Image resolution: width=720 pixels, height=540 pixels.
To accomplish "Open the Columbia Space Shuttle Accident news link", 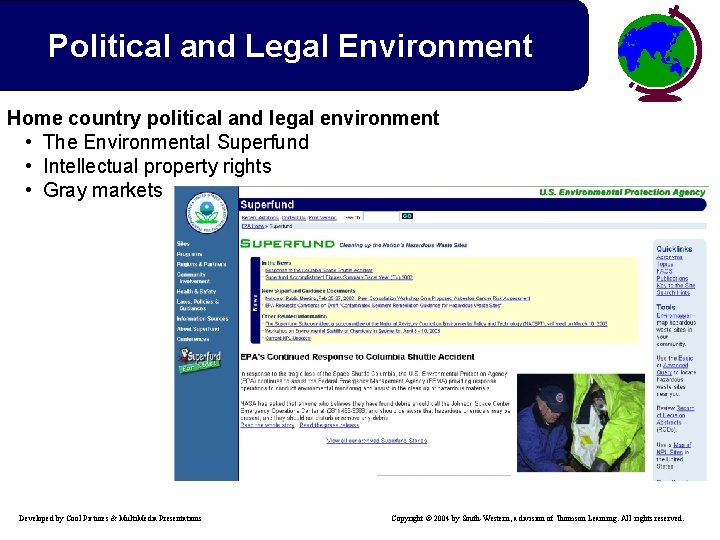I will coord(319,270).
